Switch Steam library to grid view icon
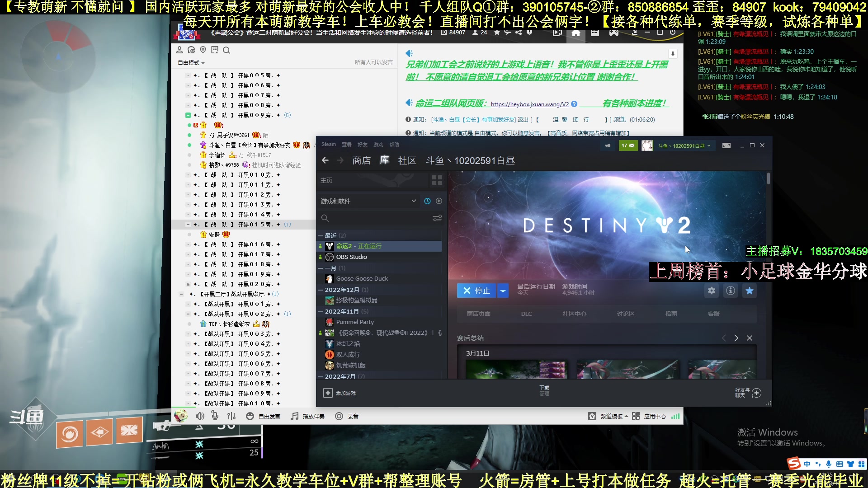The height and width of the screenshot is (488, 868). tap(437, 180)
